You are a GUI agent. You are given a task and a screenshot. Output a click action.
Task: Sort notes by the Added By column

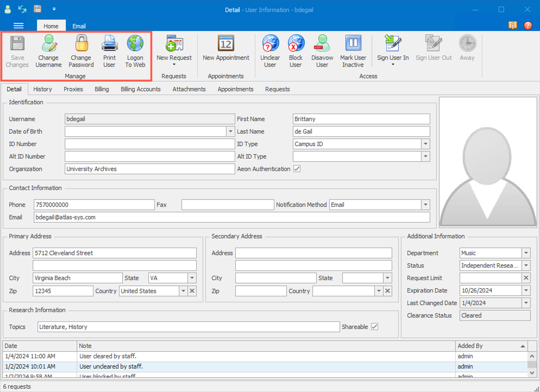pyautogui.click(x=470, y=346)
